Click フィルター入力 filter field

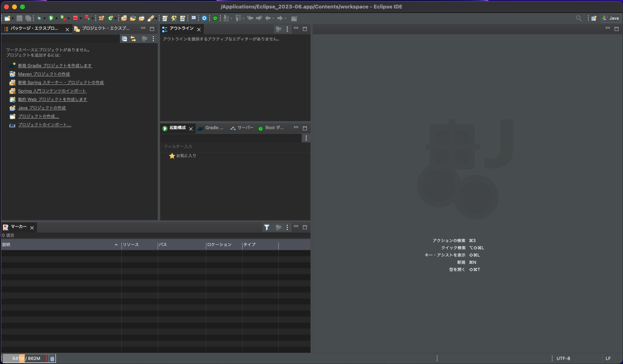235,146
